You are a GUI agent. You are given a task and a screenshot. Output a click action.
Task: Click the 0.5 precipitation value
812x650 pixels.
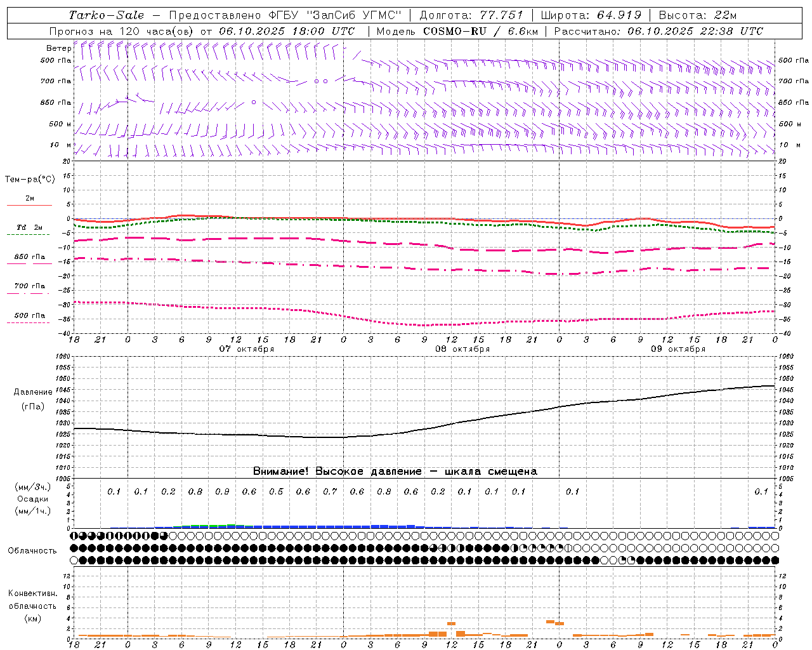click(276, 492)
